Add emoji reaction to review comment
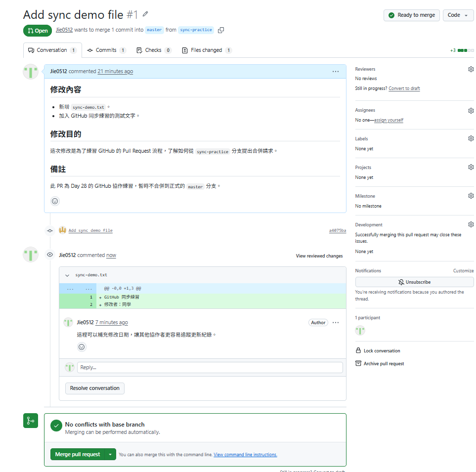This screenshot has height=472, width=476. pos(82,347)
